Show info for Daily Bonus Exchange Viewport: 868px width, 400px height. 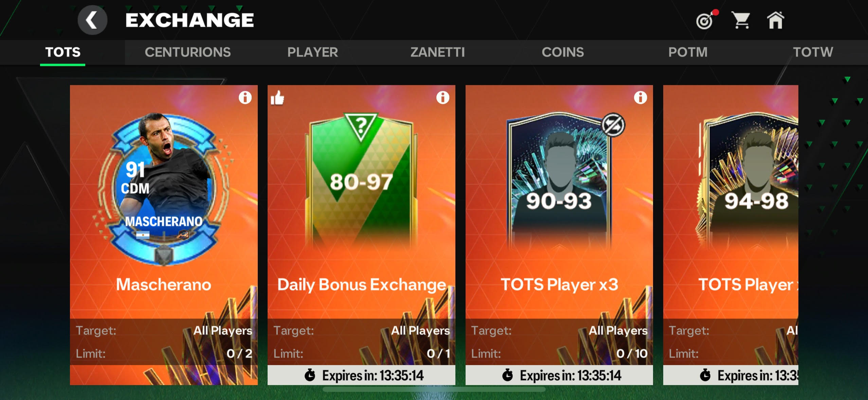tap(442, 98)
